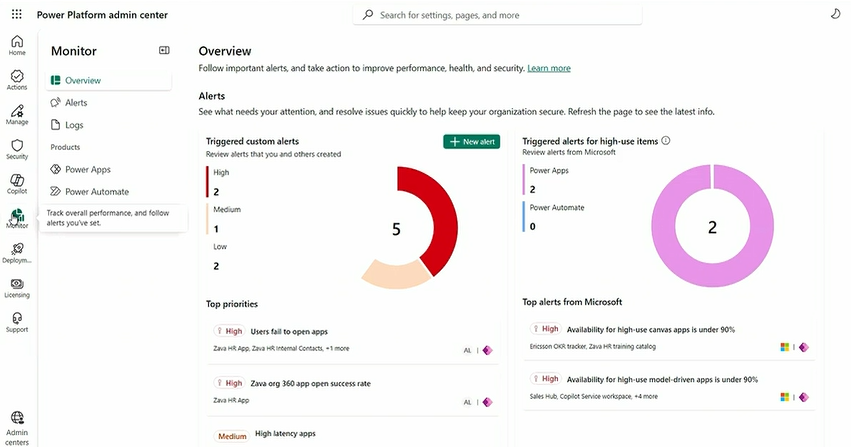Open Power Apps under Products
The height and width of the screenshot is (447, 851).
coord(87,170)
